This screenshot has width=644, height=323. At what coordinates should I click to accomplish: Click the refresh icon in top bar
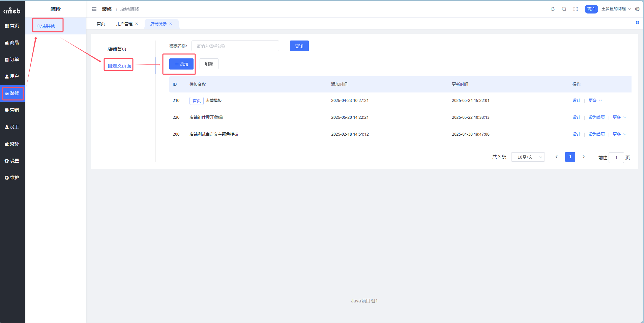pyautogui.click(x=553, y=9)
